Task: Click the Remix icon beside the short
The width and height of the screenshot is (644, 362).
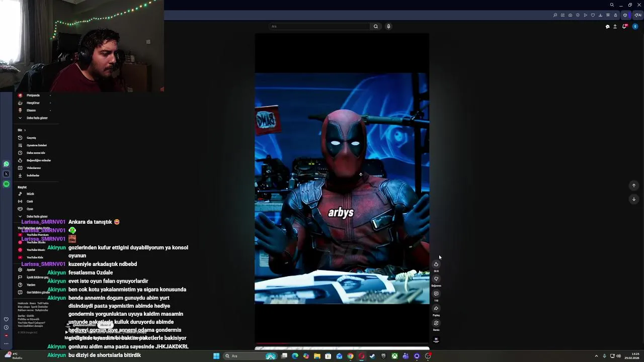Action: 436,323
